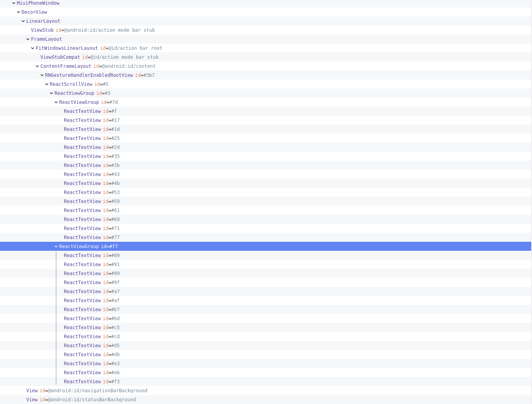Collapse ReactViewGroup id=#3 chevron

point(51,93)
